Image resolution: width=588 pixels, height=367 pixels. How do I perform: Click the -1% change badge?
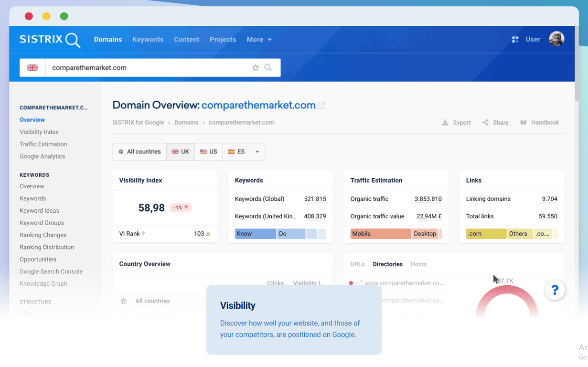point(181,208)
